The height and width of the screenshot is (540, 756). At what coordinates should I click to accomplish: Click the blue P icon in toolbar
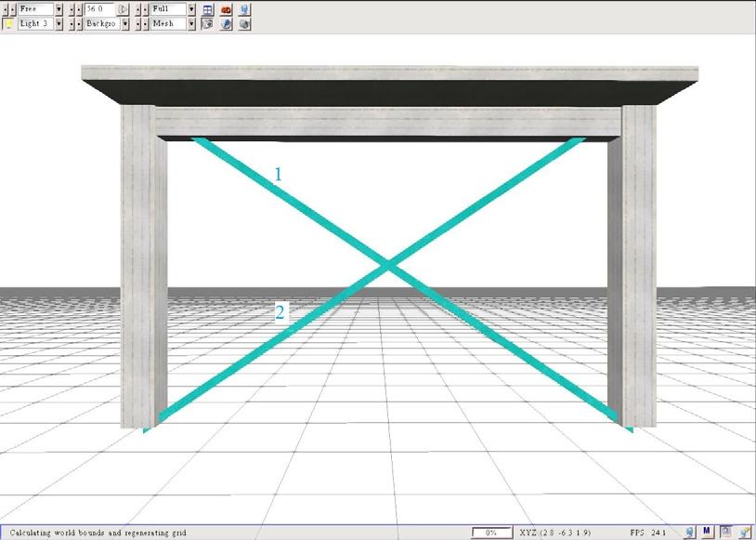(226, 23)
